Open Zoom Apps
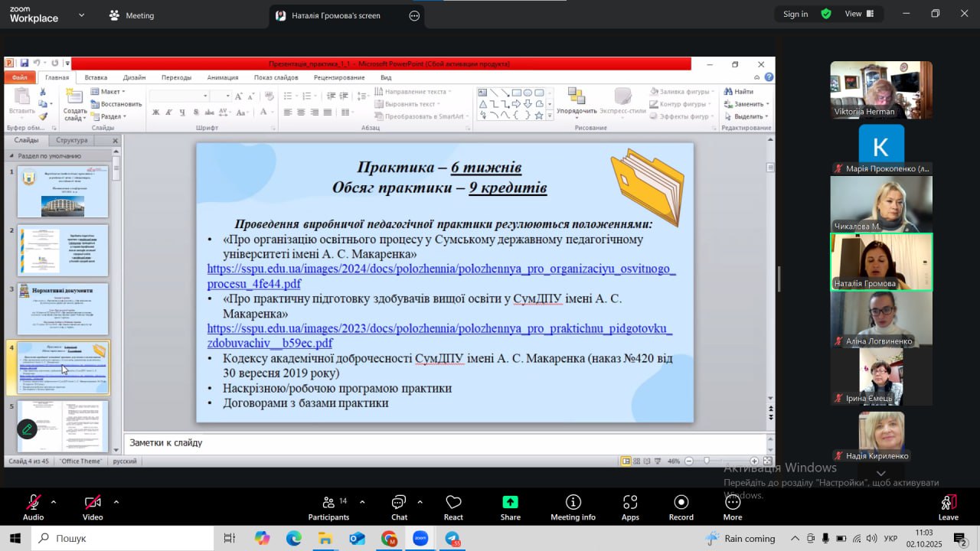This screenshot has height=551, width=980. (x=630, y=507)
